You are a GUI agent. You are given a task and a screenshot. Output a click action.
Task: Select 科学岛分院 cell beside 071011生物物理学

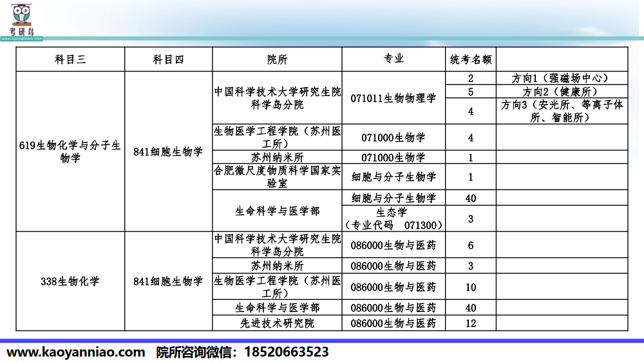tap(277, 98)
